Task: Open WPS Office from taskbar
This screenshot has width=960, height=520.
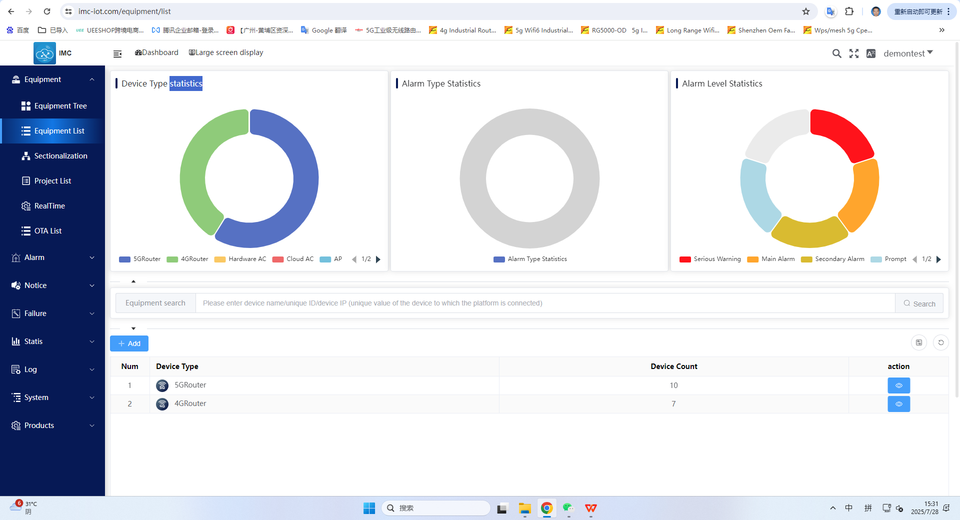Action: pos(591,508)
